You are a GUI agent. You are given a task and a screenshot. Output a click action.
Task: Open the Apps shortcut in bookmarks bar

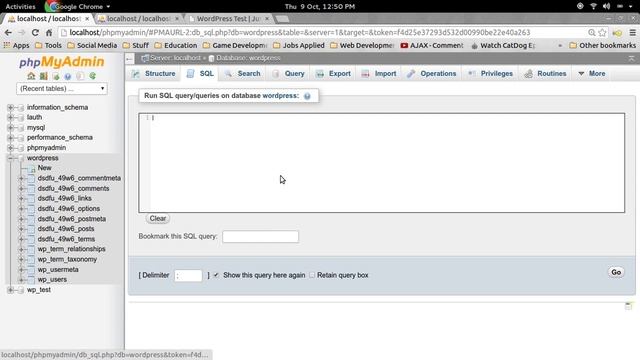click(16, 45)
